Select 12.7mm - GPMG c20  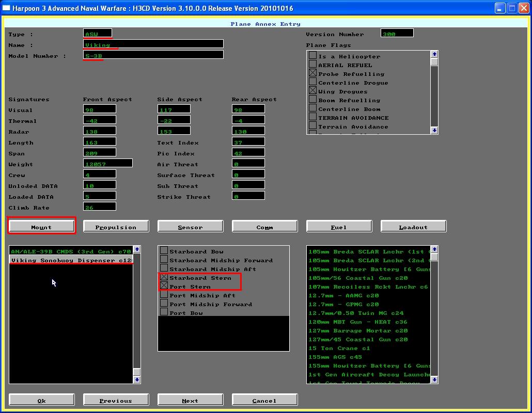pyautogui.click(x=369, y=304)
